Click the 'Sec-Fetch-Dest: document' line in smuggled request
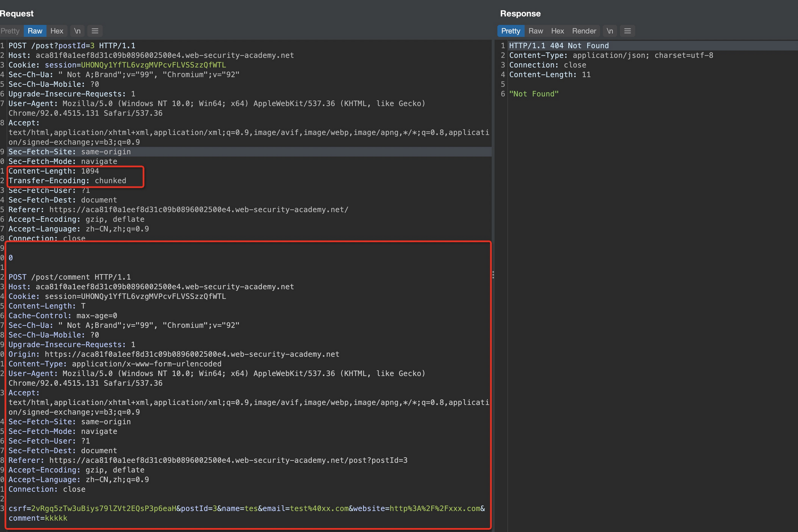The width and height of the screenshot is (798, 532). point(63,451)
